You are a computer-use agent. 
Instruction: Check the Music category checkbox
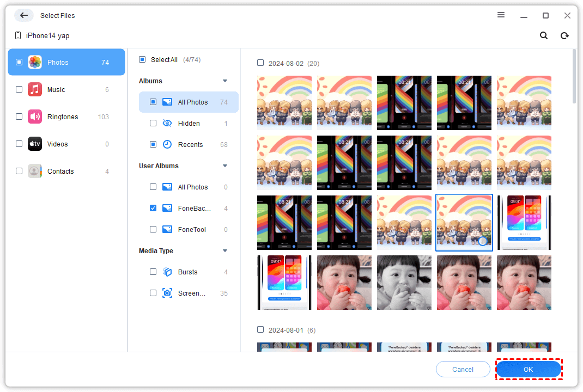tap(19, 89)
